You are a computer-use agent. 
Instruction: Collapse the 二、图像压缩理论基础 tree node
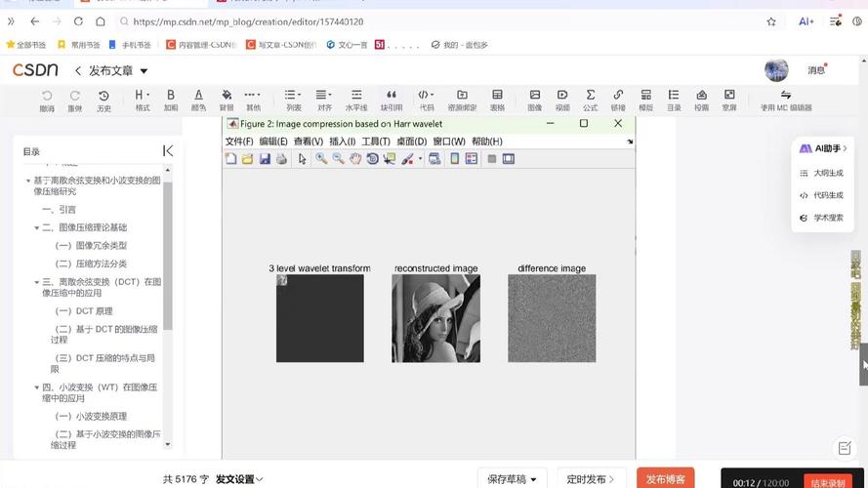(x=36, y=228)
